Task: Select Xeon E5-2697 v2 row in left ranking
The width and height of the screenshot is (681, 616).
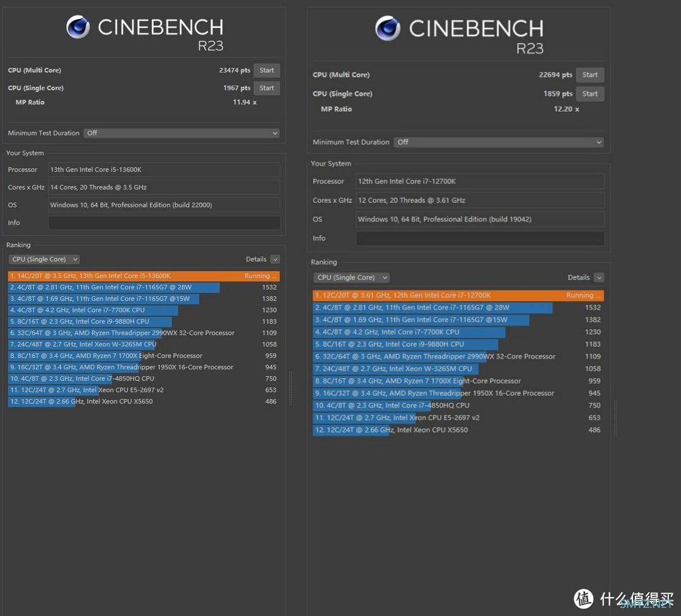Action: tap(144, 390)
